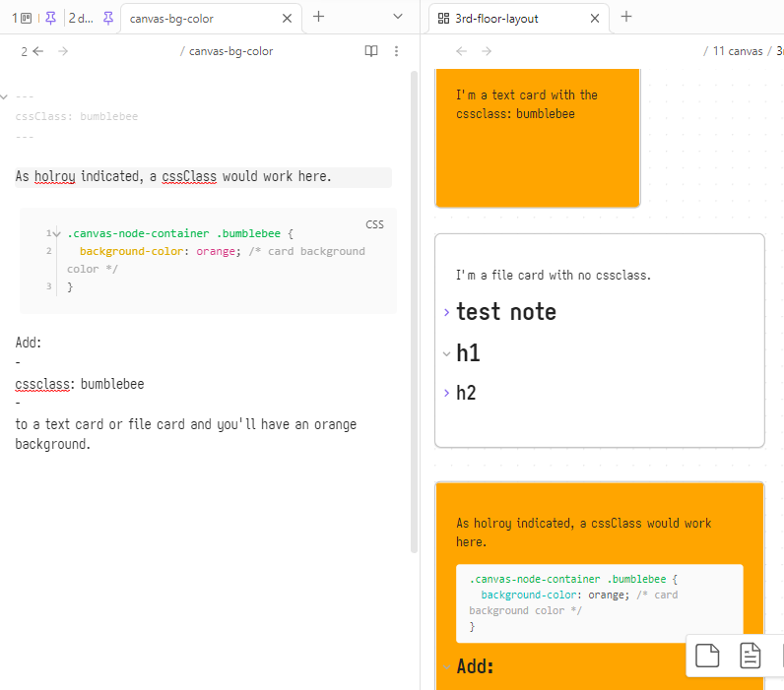Screen dimensions: 784x690
Task: Navigate back in the canvas-bg-color pane
Action: point(38,51)
